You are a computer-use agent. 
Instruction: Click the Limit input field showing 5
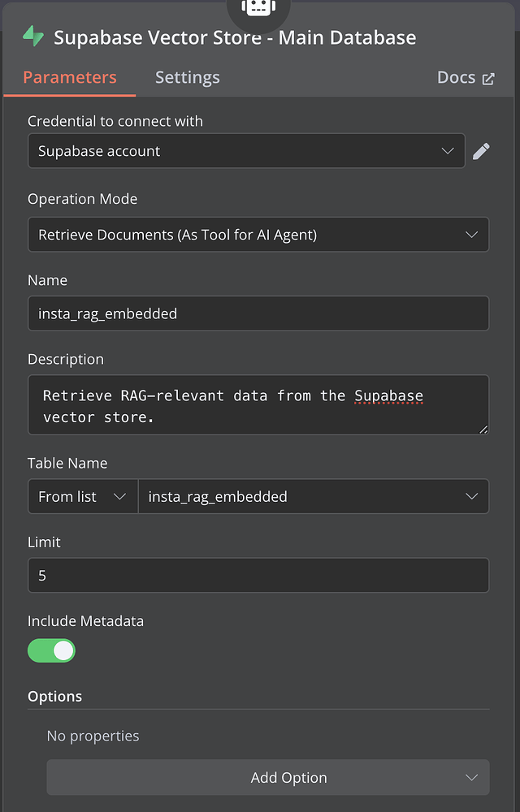258,575
